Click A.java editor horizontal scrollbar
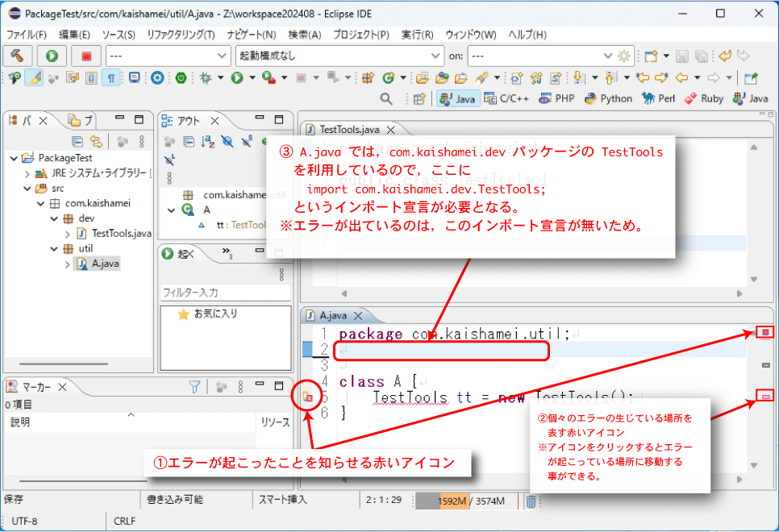Screen dimensions: 779x532 pyautogui.click(x=542, y=480)
